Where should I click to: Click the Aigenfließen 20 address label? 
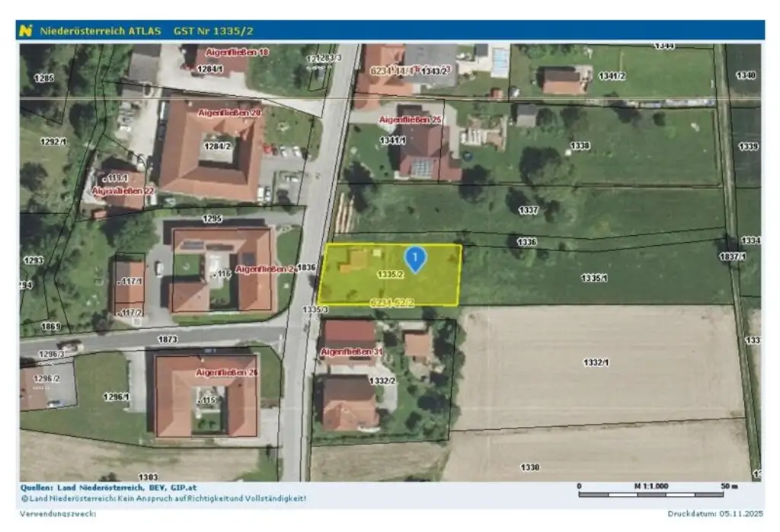pos(230,113)
